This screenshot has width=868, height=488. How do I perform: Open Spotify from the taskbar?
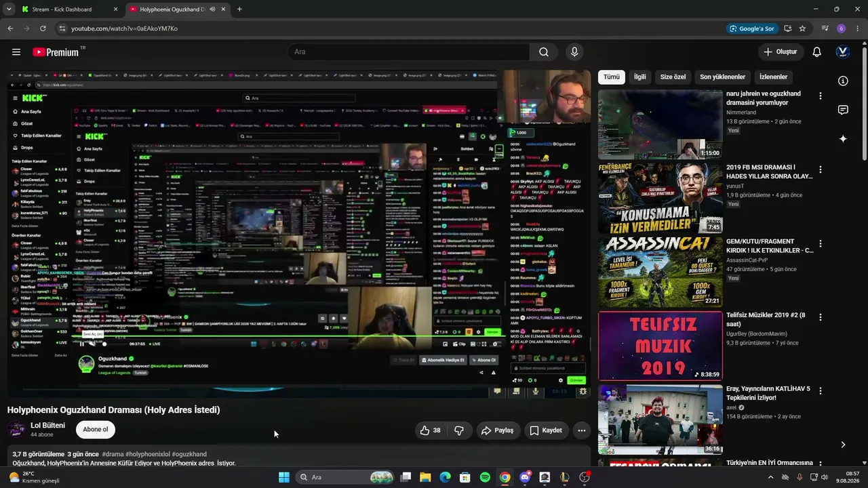click(x=485, y=477)
